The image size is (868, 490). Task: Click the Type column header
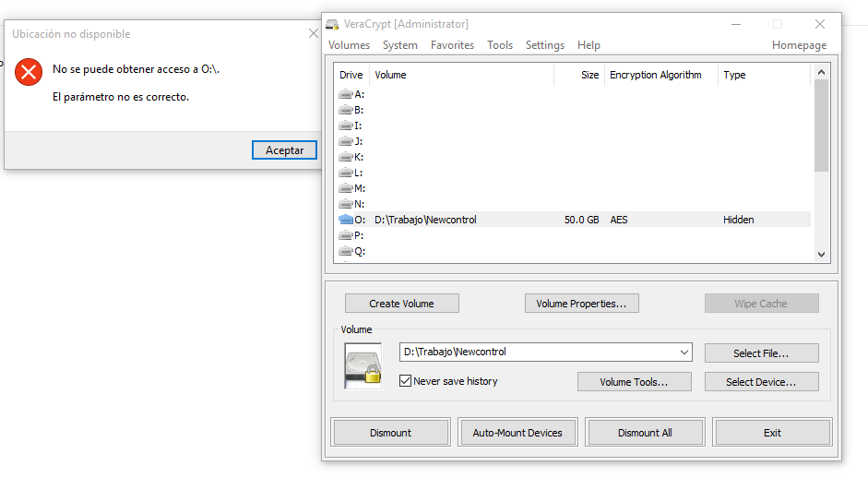pyautogui.click(x=764, y=75)
